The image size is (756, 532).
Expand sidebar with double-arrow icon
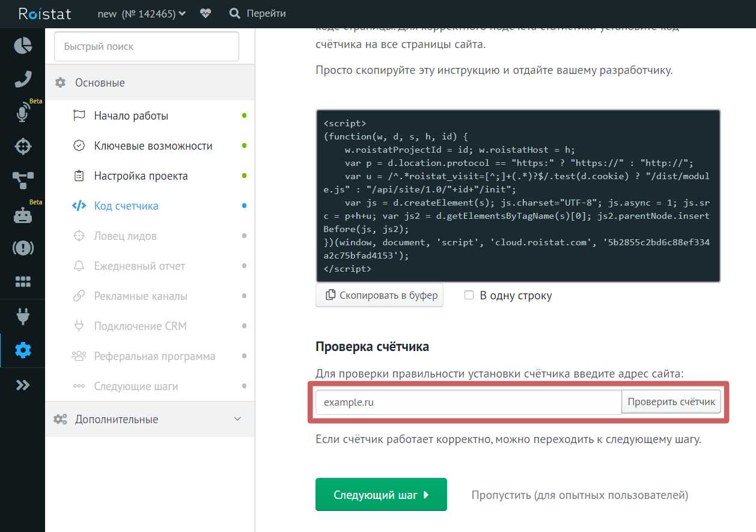pyautogui.click(x=22, y=385)
